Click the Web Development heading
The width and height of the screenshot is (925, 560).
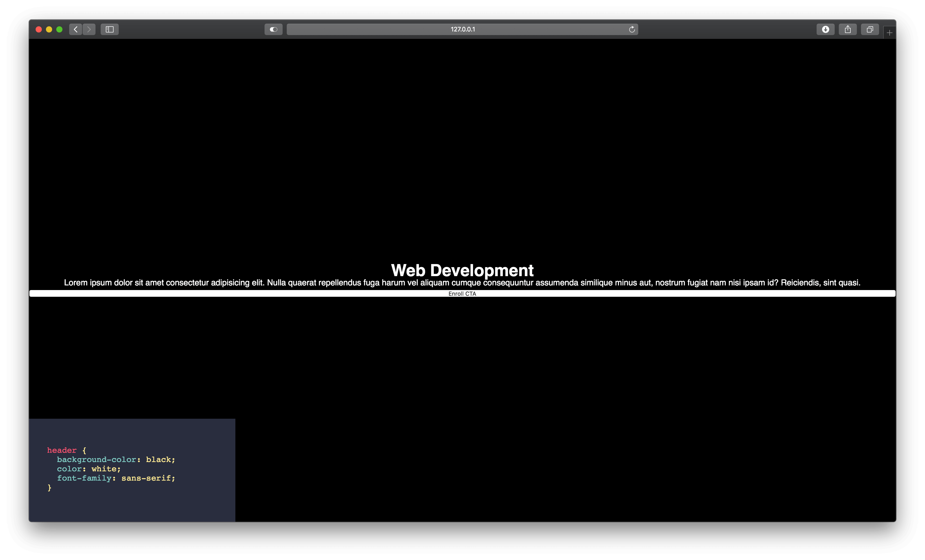click(x=462, y=270)
